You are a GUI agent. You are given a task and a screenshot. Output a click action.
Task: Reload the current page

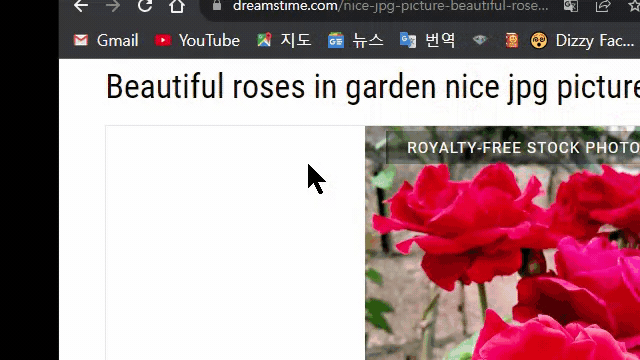click(x=145, y=6)
